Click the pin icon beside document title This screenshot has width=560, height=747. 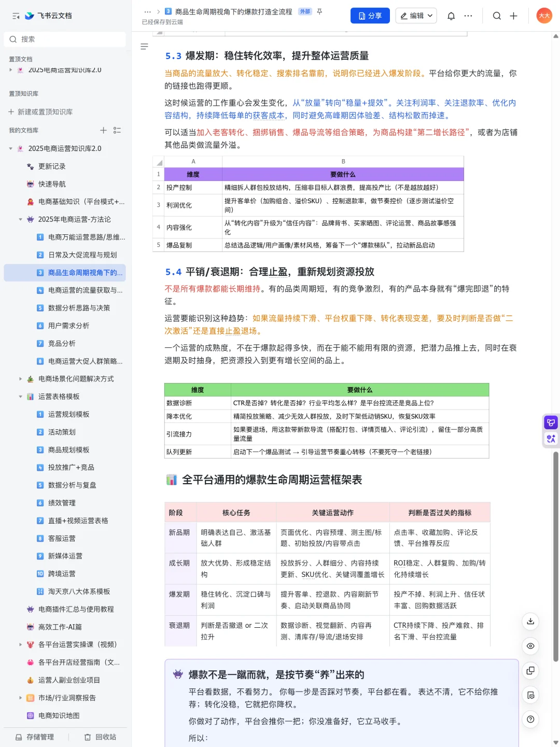319,11
